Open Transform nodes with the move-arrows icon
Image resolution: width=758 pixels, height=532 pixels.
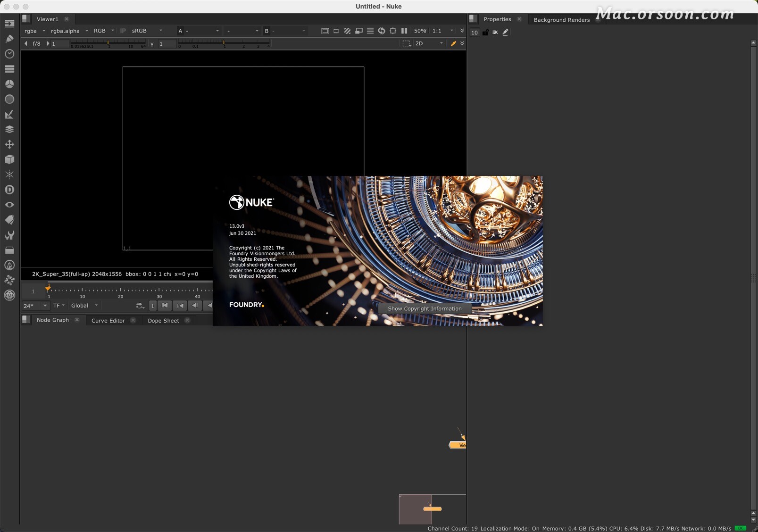9,144
